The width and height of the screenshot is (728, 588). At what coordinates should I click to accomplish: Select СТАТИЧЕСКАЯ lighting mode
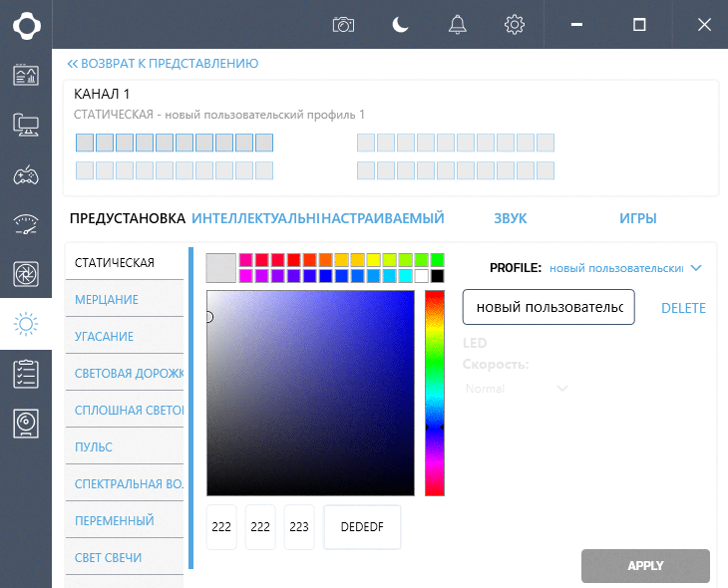click(x=125, y=262)
